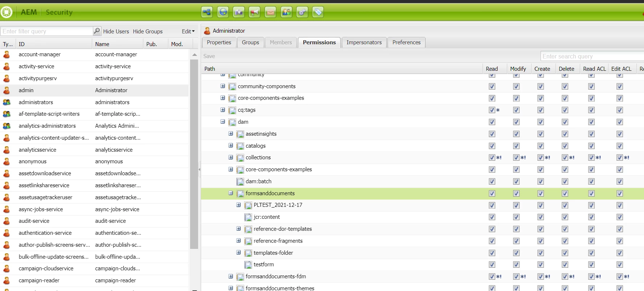Toggle Read ACL checkbox for jcr:content
The width and height of the screenshot is (644, 291).
(x=591, y=217)
